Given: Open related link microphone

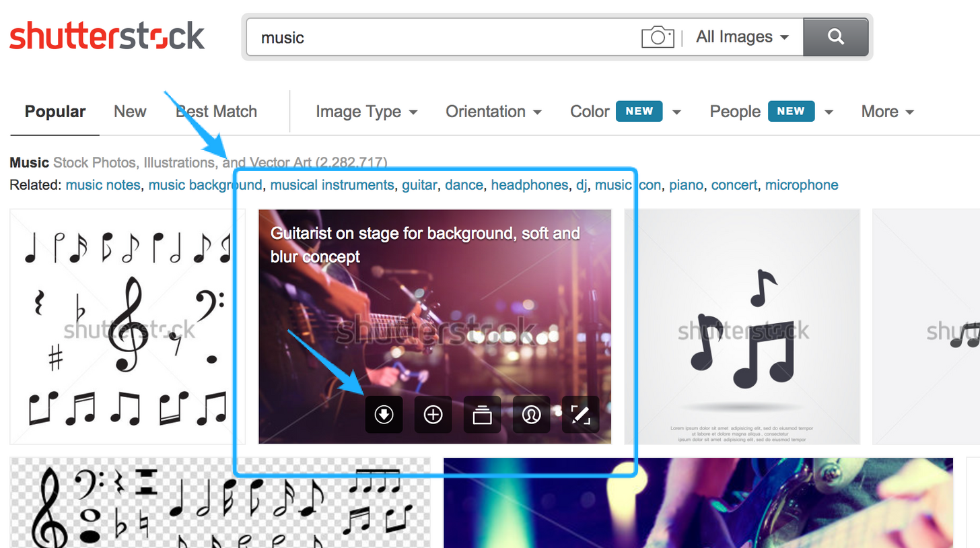Looking at the screenshot, I should (802, 185).
